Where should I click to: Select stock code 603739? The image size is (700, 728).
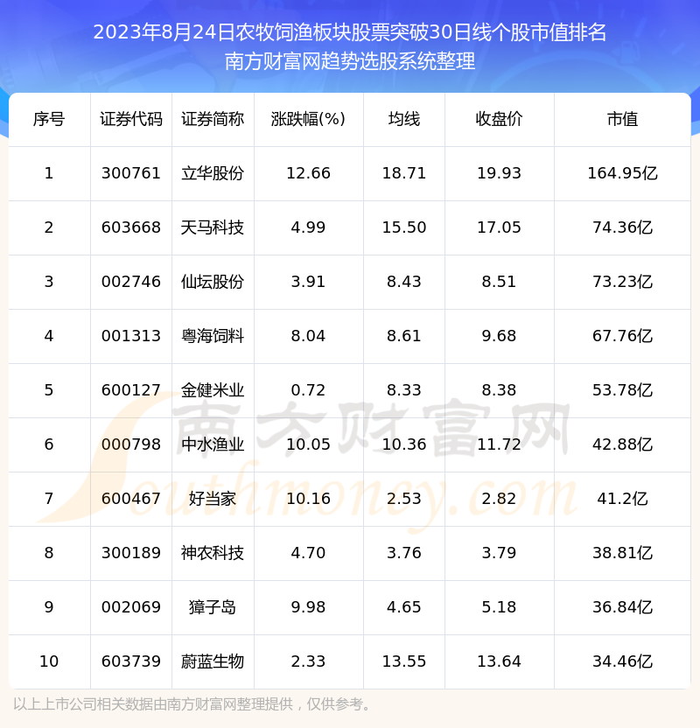tap(131, 661)
